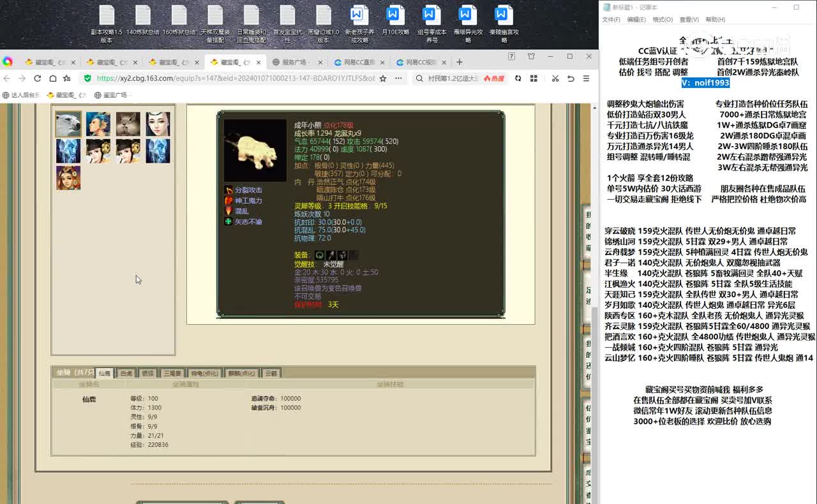Open Notepad 文件(F) menu

coord(611,20)
